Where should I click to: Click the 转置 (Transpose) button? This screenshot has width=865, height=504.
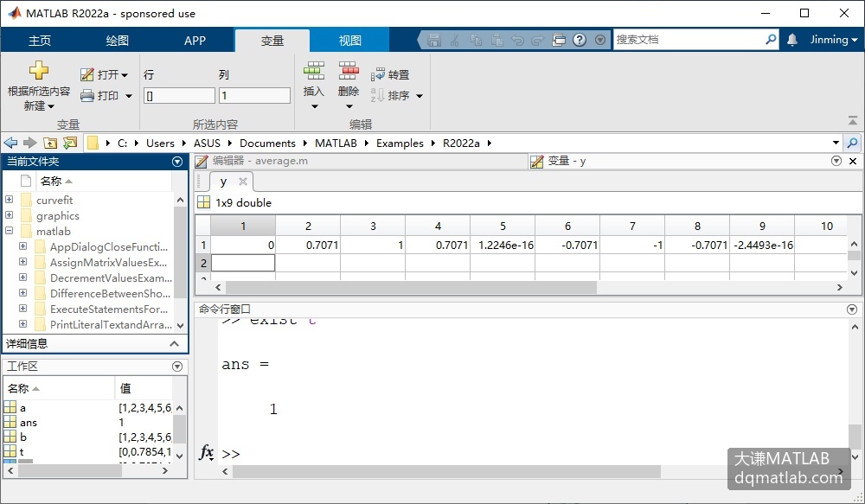point(390,74)
